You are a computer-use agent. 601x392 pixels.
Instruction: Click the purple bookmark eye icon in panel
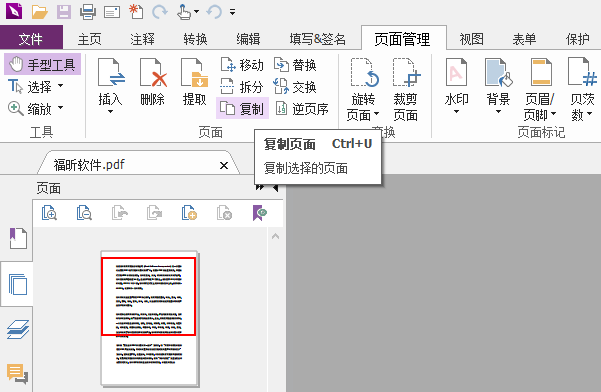click(259, 213)
